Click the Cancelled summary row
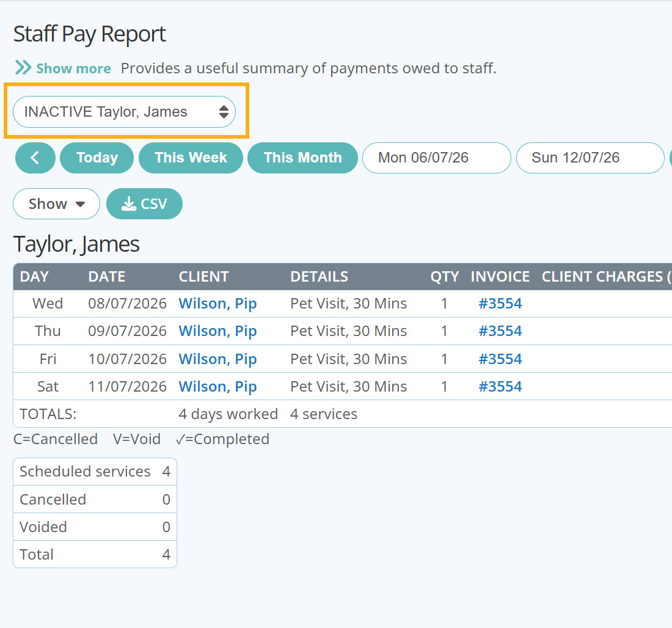 pyautogui.click(x=95, y=499)
